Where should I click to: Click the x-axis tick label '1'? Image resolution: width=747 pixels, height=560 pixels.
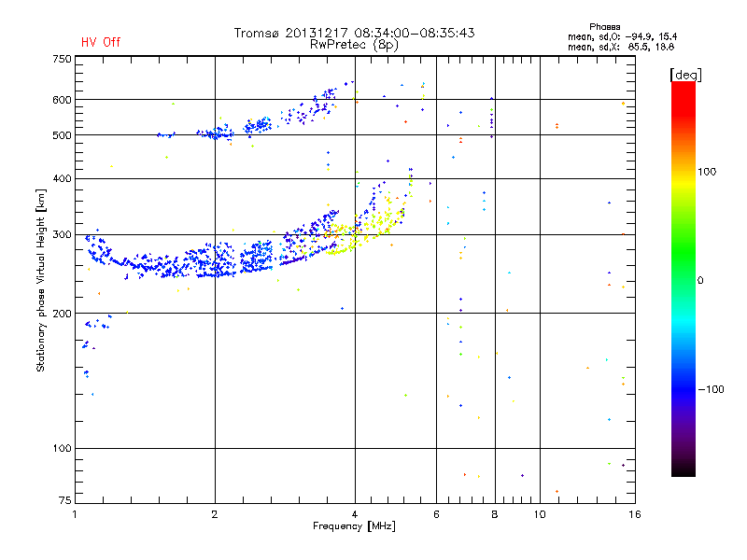click(75, 514)
